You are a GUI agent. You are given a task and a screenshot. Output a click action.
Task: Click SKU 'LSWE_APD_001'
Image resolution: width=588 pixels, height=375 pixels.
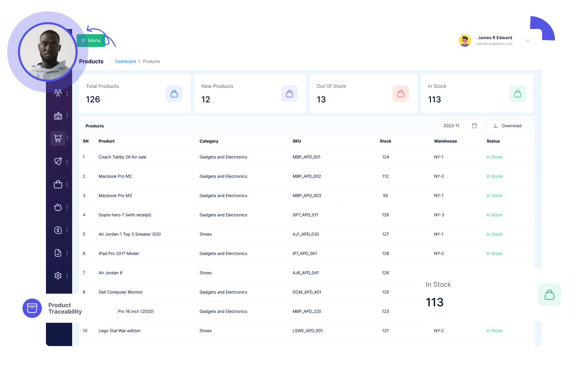coord(308,331)
